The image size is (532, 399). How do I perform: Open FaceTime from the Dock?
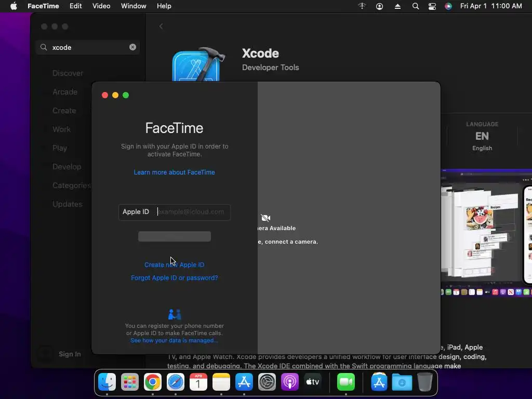(345, 382)
